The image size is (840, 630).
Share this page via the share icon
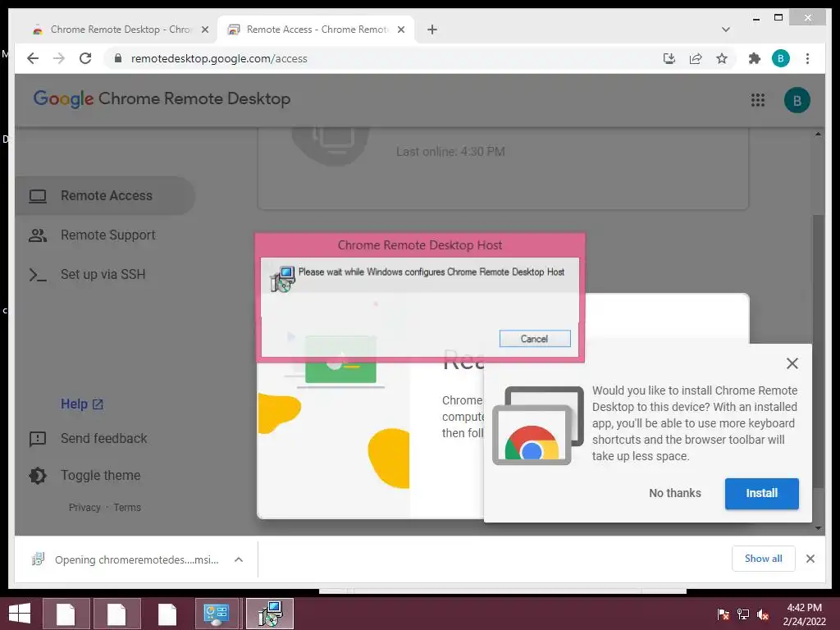pyautogui.click(x=696, y=58)
